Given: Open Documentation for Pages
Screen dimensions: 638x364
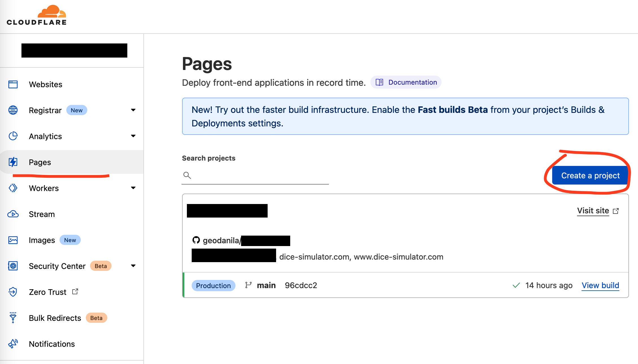Looking at the screenshot, I should [x=406, y=82].
